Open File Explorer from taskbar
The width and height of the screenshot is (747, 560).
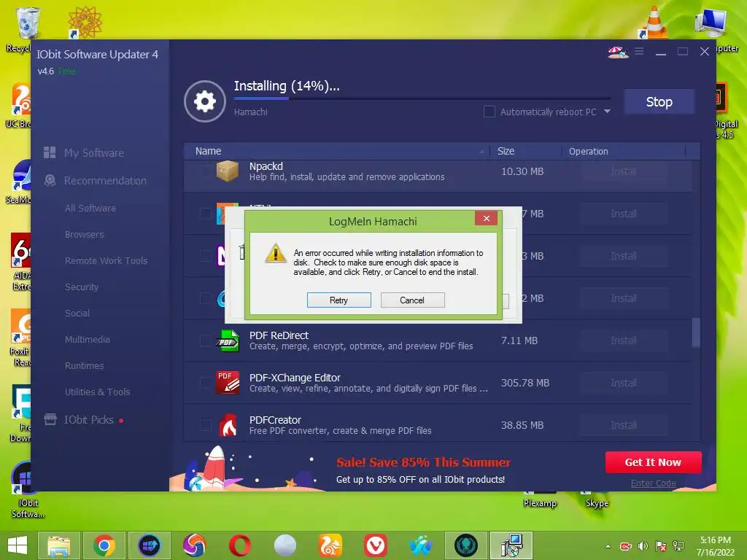[58, 545]
